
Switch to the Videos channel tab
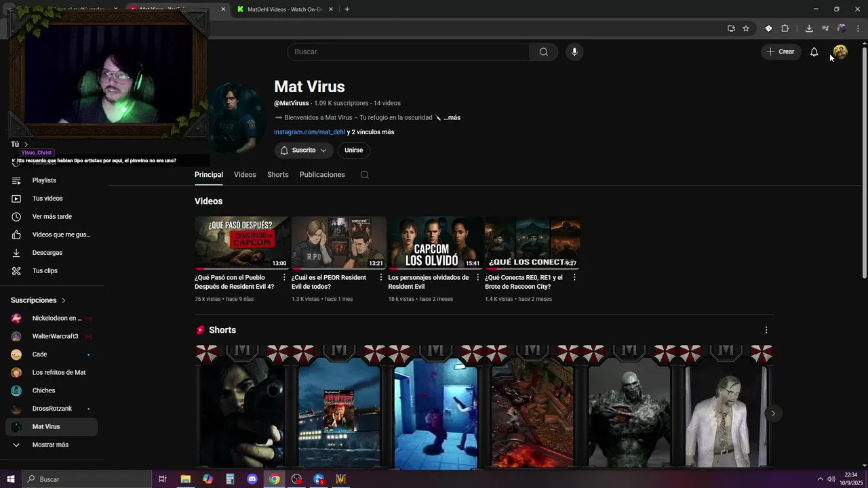[x=245, y=175]
